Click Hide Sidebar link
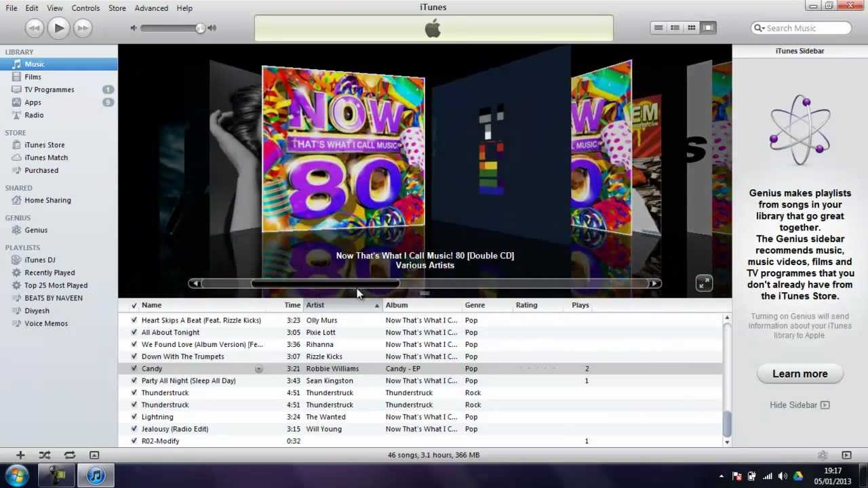Image resolution: width=868 pixels, height=488 pixels. pos(800,405)
